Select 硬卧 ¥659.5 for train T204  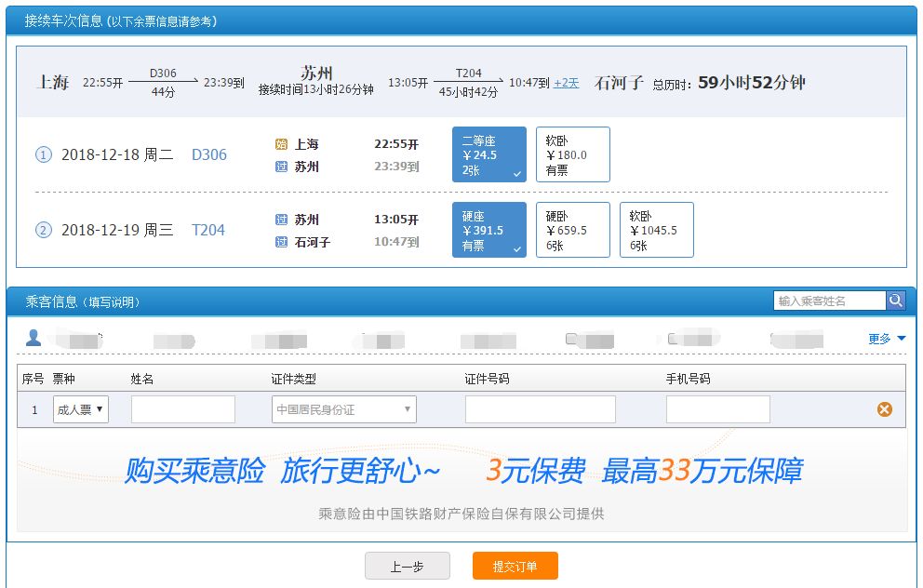point(572,229)
